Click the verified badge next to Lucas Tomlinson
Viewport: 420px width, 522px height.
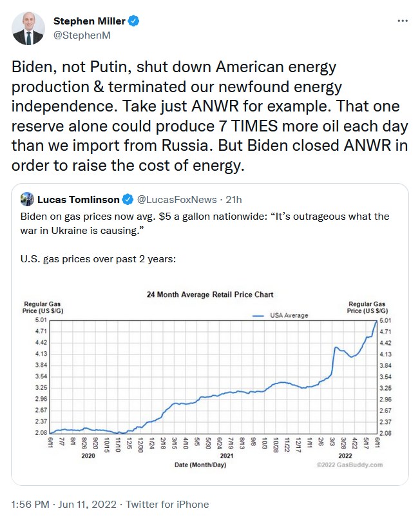coord(128,199)
